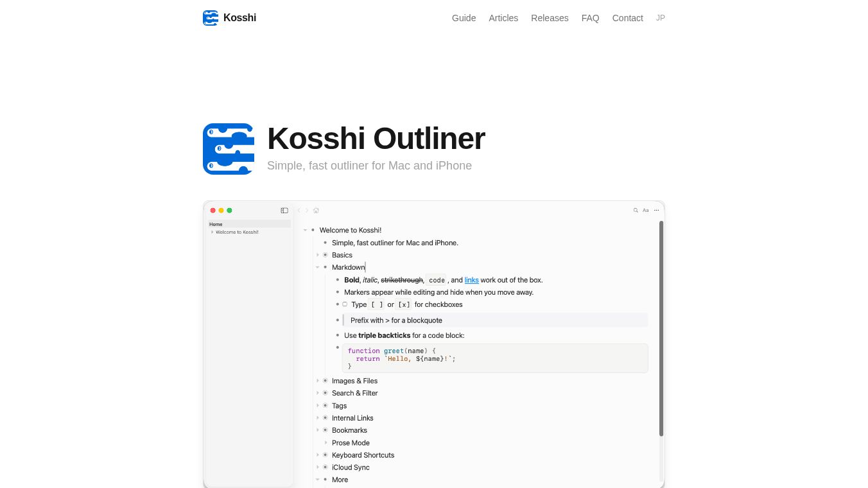Switch language to JP
The width and height of the screenshot is (868, 488).
pyautogui.click(x=660, y=18)
